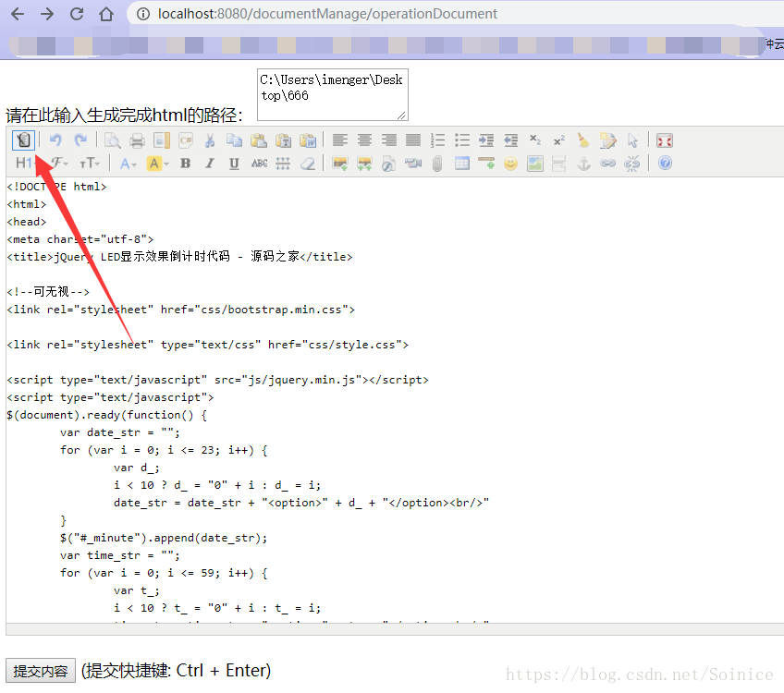Toggle HTML source code mode
The height and width of the screenshot is (693, 784).
pos(23,140)
